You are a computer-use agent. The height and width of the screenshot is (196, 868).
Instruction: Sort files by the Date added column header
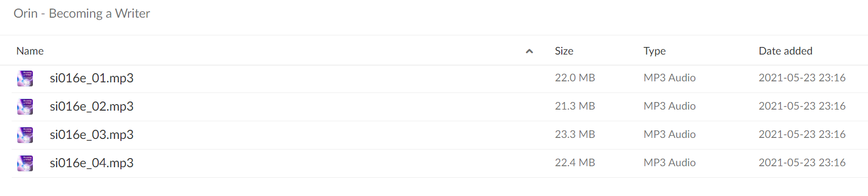pyautogui.click(x=786, y=51)
